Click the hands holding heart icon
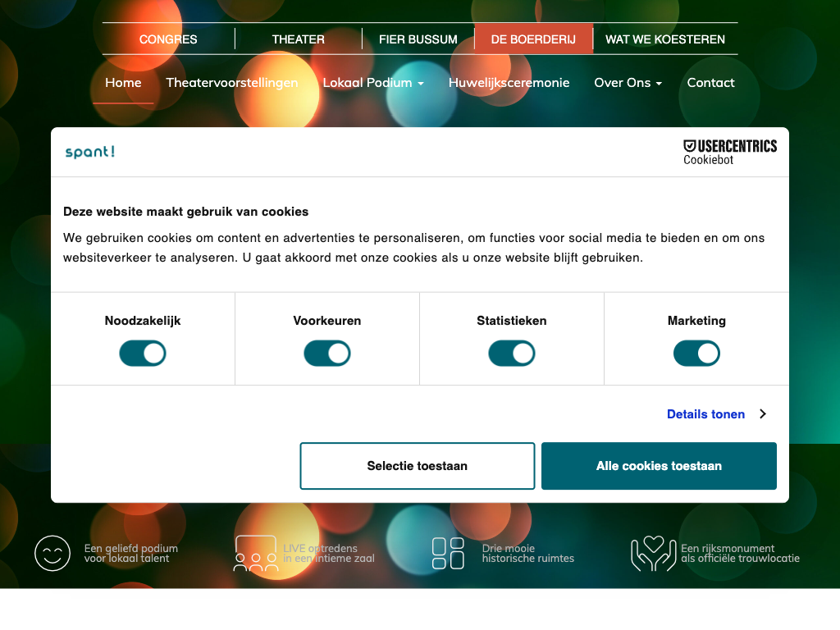840x630 pixels. (x=653, y=554)
